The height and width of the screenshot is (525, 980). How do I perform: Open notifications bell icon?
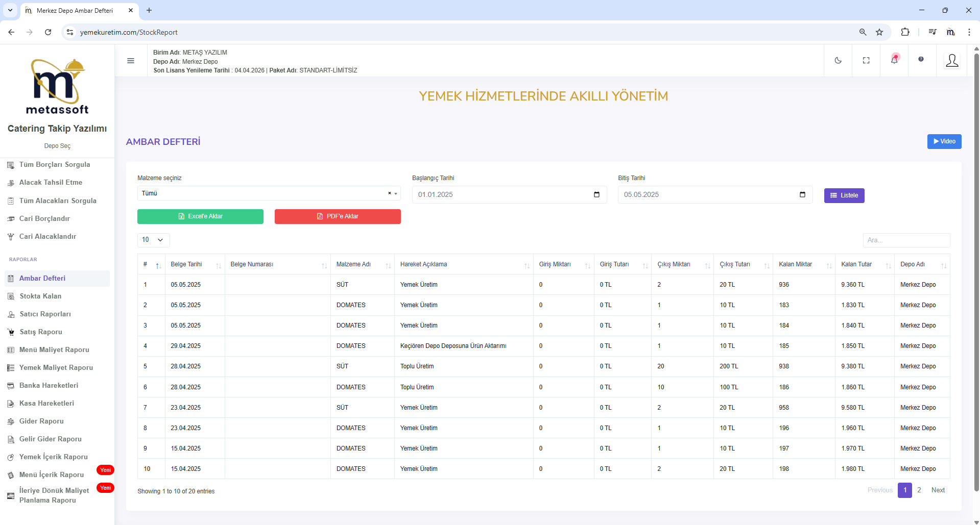point(894,60)
